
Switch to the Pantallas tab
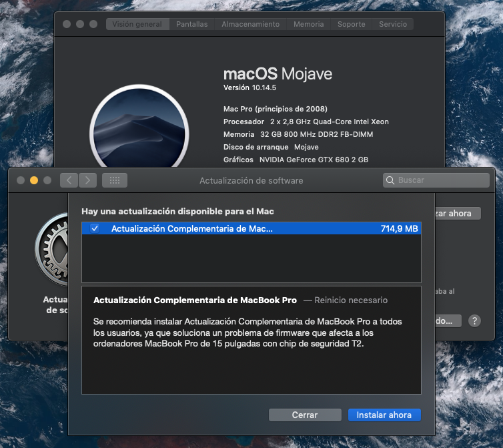(x=192, y=24)
